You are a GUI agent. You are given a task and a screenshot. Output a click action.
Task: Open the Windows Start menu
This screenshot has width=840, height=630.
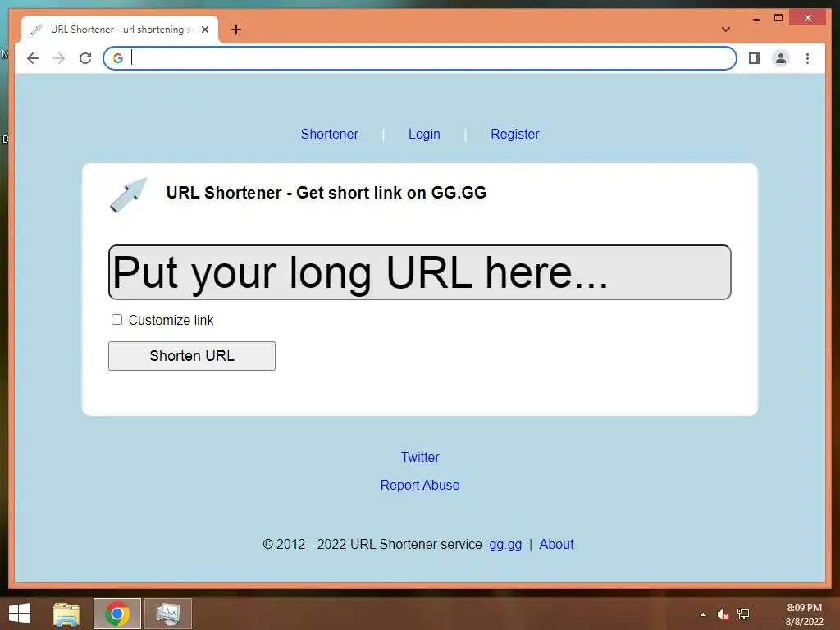[20, 614]
